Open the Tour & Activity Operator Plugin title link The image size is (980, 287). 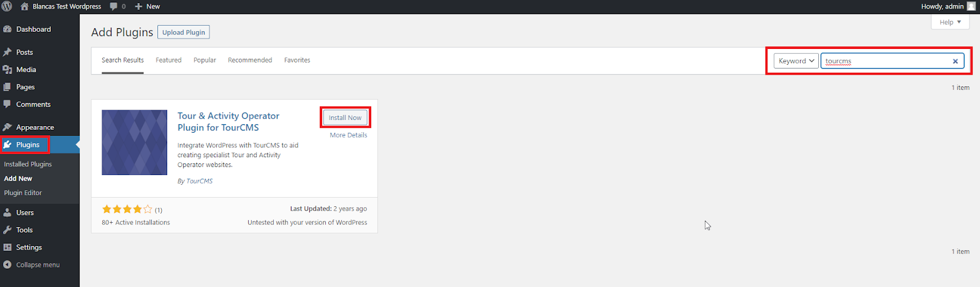[x=228, y=122]
